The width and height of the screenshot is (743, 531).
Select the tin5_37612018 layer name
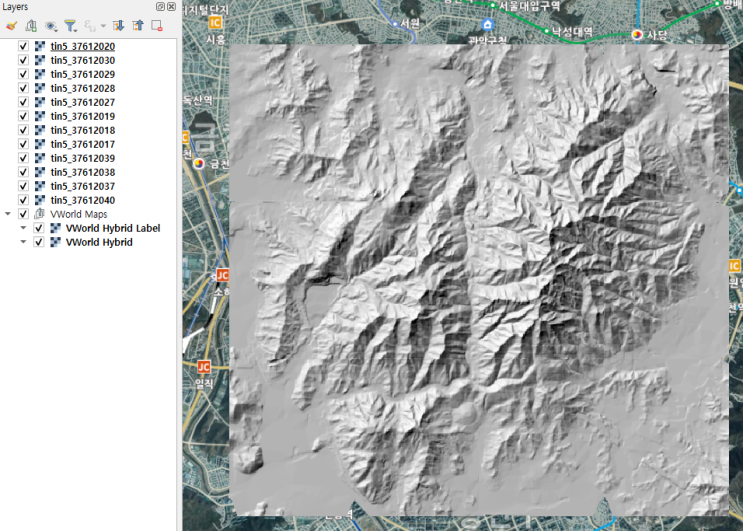[82, 130]
